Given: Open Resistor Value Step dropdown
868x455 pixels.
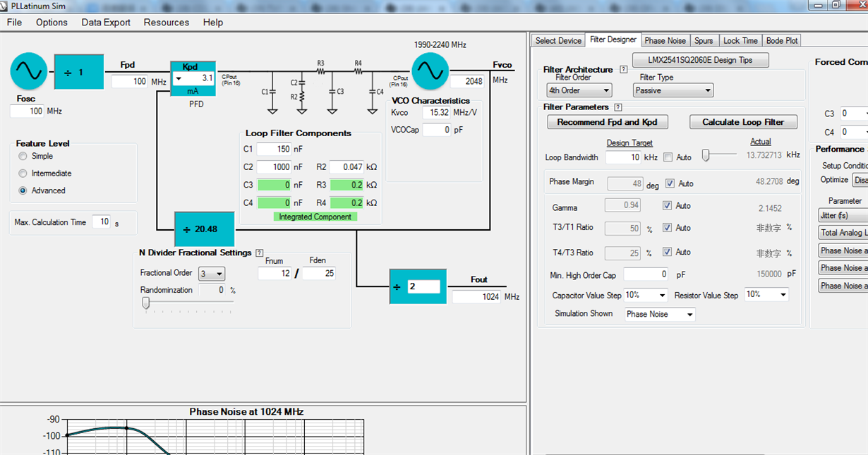Looking at the screenshot, I should [766, 295].
